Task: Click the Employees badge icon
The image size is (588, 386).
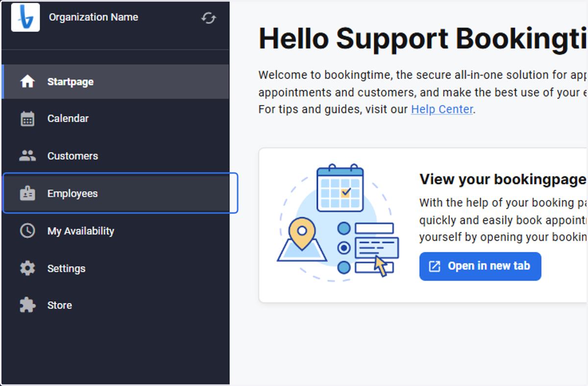Action: click(27, 193)
